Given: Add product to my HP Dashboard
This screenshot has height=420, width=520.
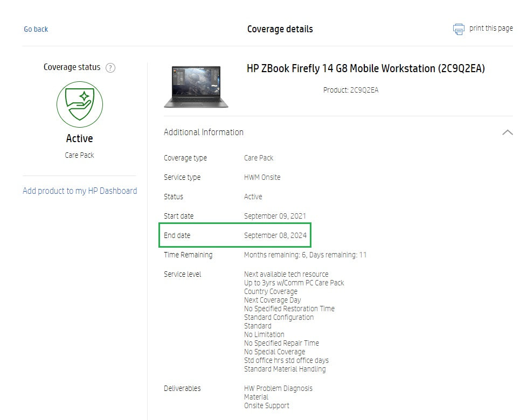Looking at the screenshot, I should pos(80,191).
